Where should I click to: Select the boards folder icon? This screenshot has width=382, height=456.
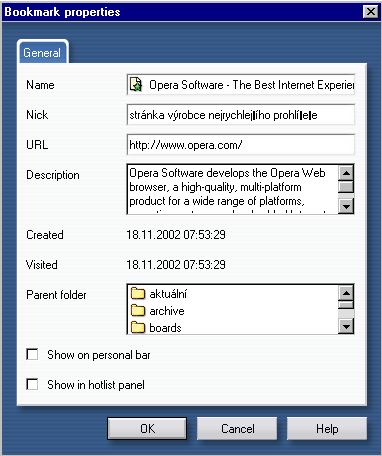(138, 327)
